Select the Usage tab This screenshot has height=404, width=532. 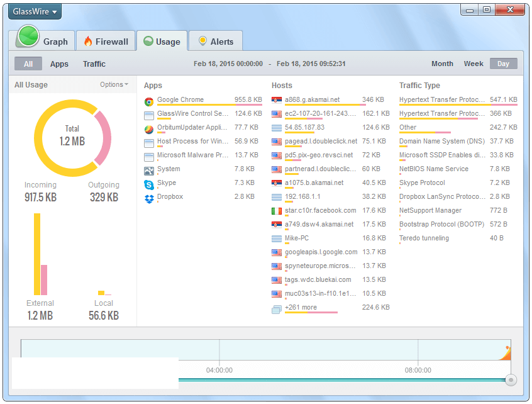pyautogui.click(x=162, y=42)
